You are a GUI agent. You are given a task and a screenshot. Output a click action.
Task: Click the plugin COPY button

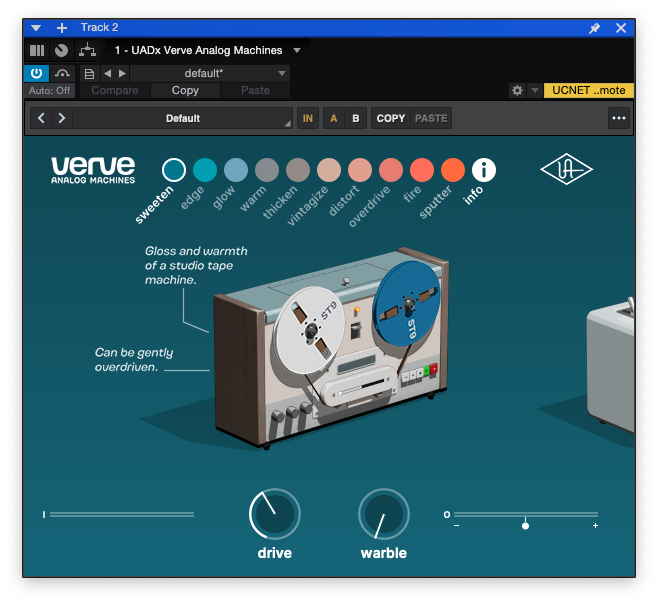click(x=391, y=118)
